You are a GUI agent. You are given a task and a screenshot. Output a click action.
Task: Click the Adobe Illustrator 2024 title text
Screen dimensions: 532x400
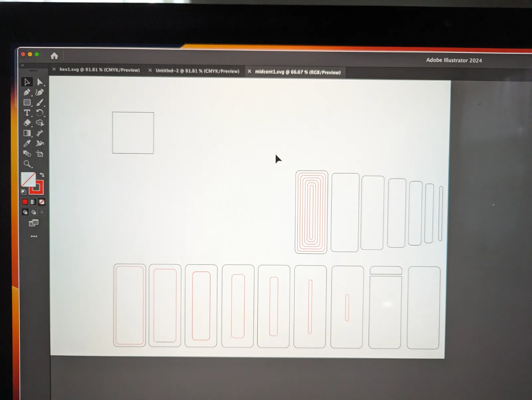point(454,60)
